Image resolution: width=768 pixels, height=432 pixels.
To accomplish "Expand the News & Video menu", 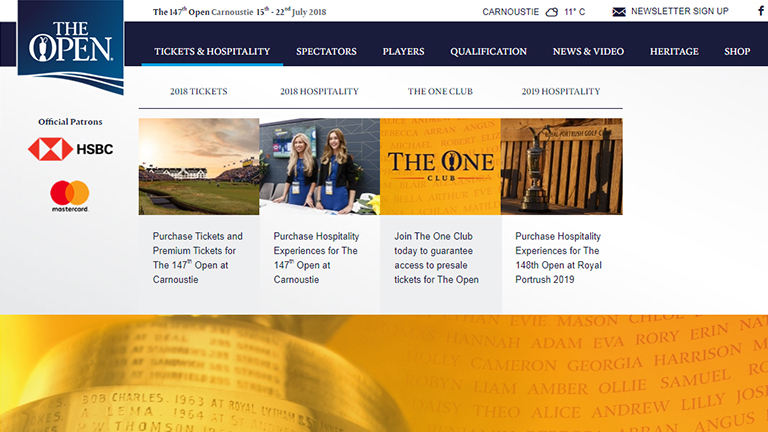I will tap(588, 51).
